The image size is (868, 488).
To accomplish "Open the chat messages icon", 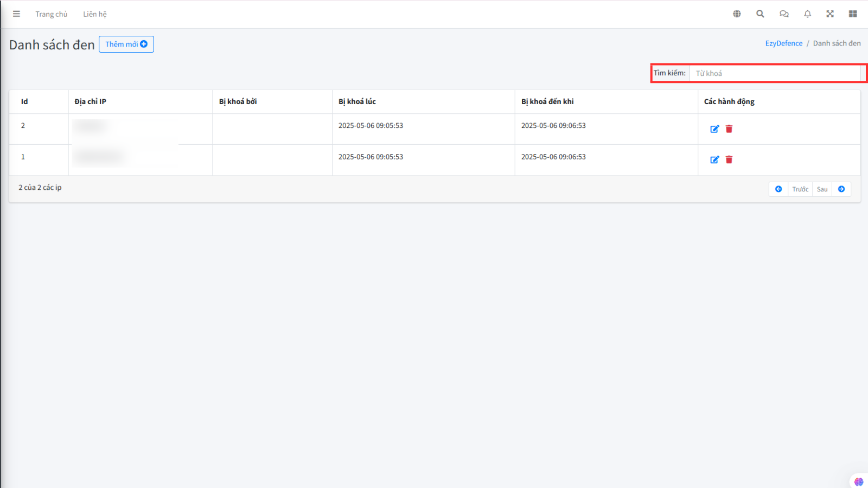I will [x=784, y=14].
